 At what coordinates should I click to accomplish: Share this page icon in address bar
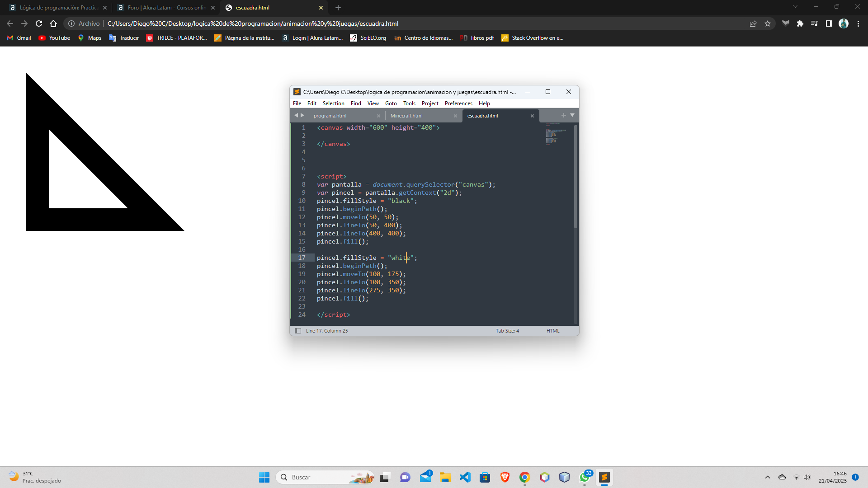(x=753, y=23)
